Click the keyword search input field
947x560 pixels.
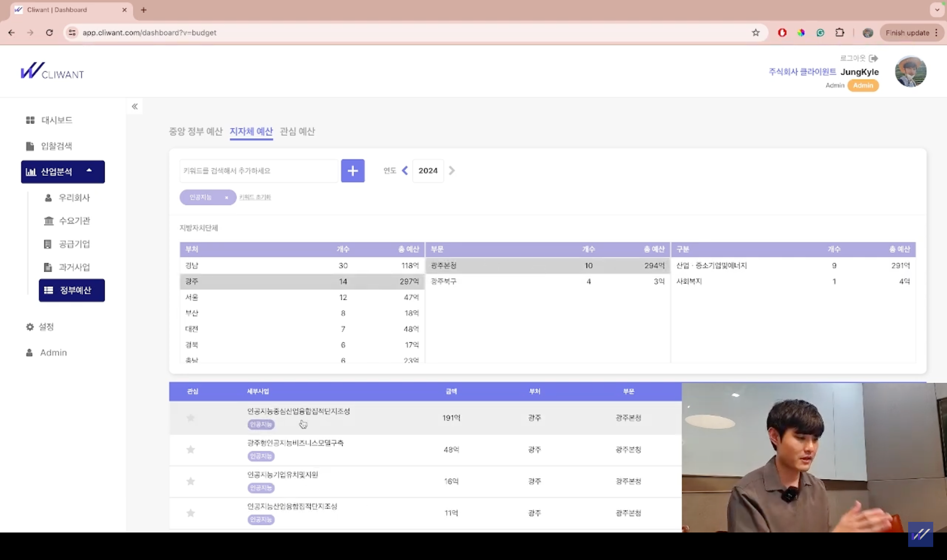[x=259, y=171]
